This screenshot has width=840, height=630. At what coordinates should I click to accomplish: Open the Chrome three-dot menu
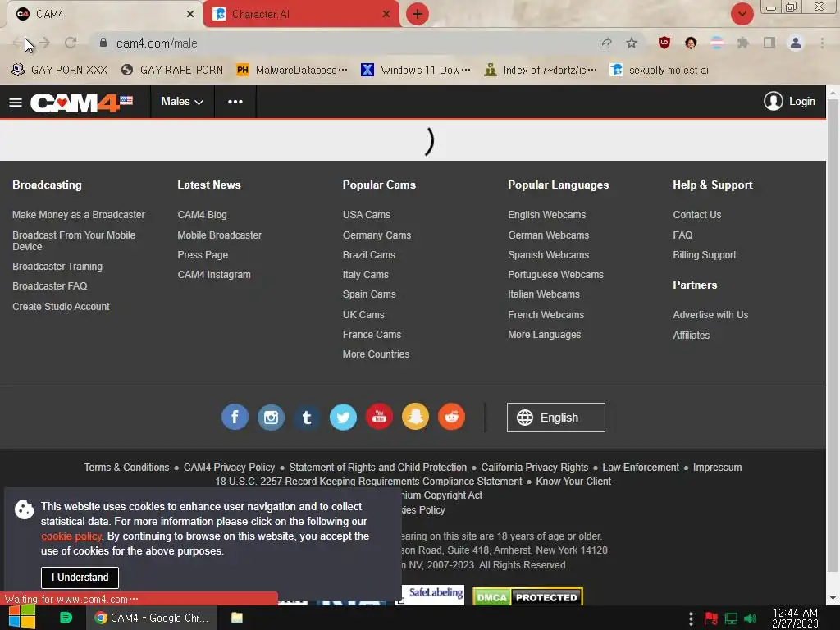pos(822,43)
